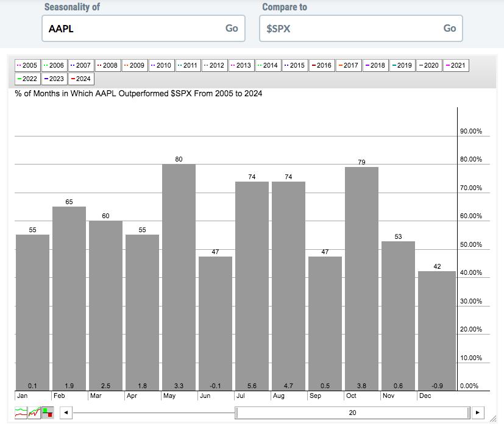Viewport: 504px width, 429px height.
Task: Switch to separate-lines seasonality chart view
Action: click(x=21, y=413)
